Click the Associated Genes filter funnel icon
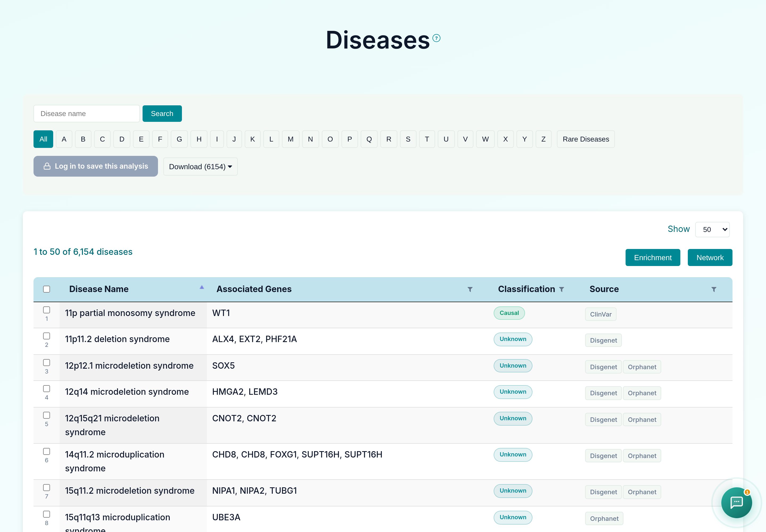The height and width of the screenshot is (532, 766). 470,289
